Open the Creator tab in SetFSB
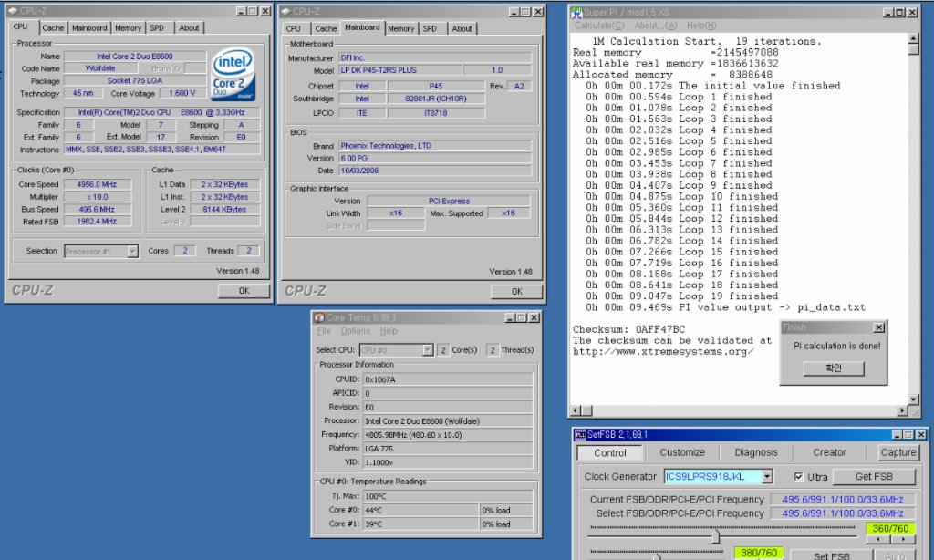Viewport: 934px width, 560px height. [x=829, y=452]
